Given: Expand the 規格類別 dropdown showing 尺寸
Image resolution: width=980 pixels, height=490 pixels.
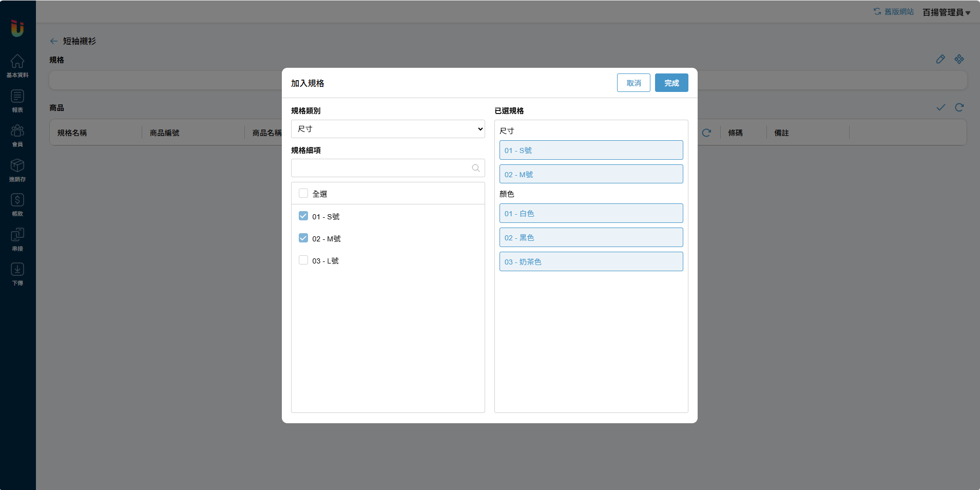Looking at the screenshot, I should 388,129.
